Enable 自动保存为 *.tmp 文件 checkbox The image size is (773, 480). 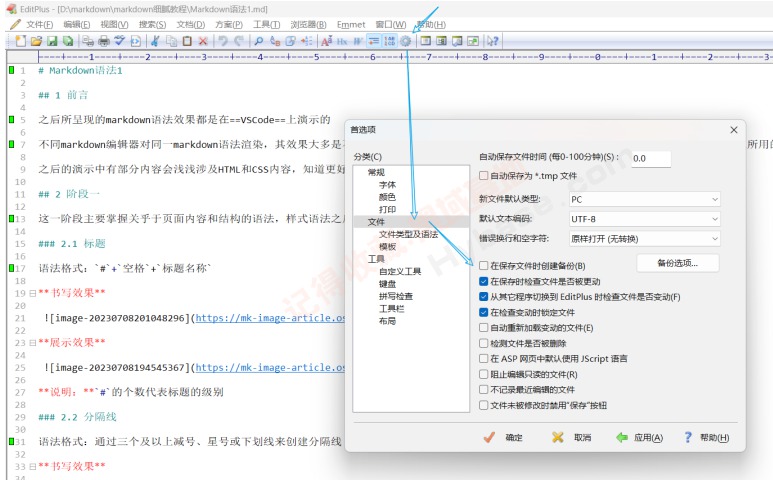(484, 175)
